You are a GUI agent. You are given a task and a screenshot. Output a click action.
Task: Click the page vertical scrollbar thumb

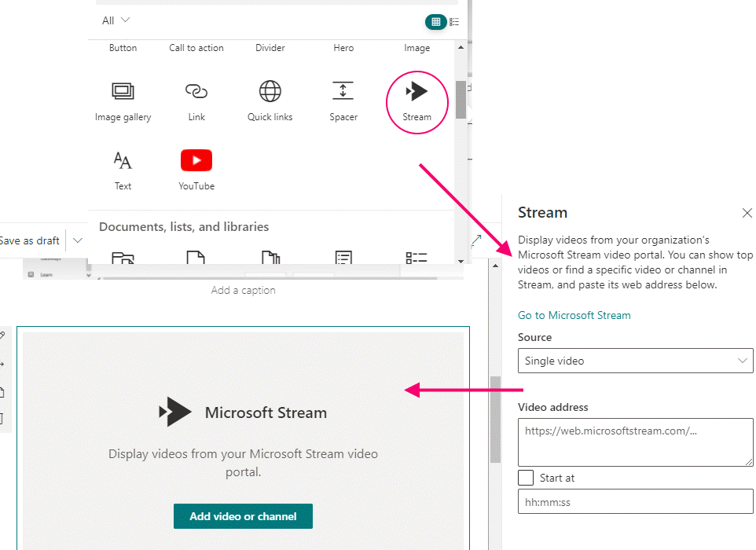point(495,420)
